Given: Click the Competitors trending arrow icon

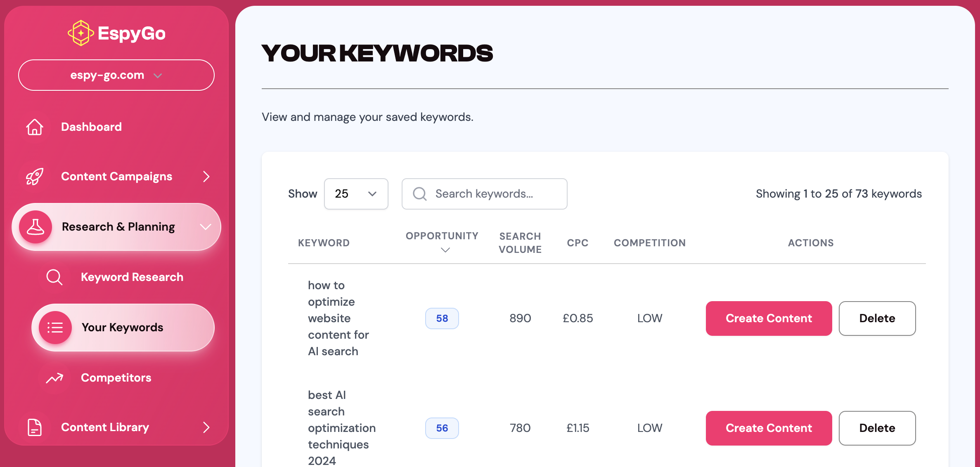Looking at the screenshot, I should pyautogui.click(x=54, y=378).
